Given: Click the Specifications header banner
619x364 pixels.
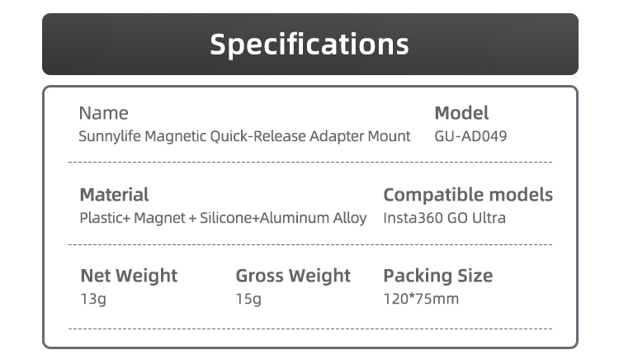Looking at the screenshot, I should [309, 44].
